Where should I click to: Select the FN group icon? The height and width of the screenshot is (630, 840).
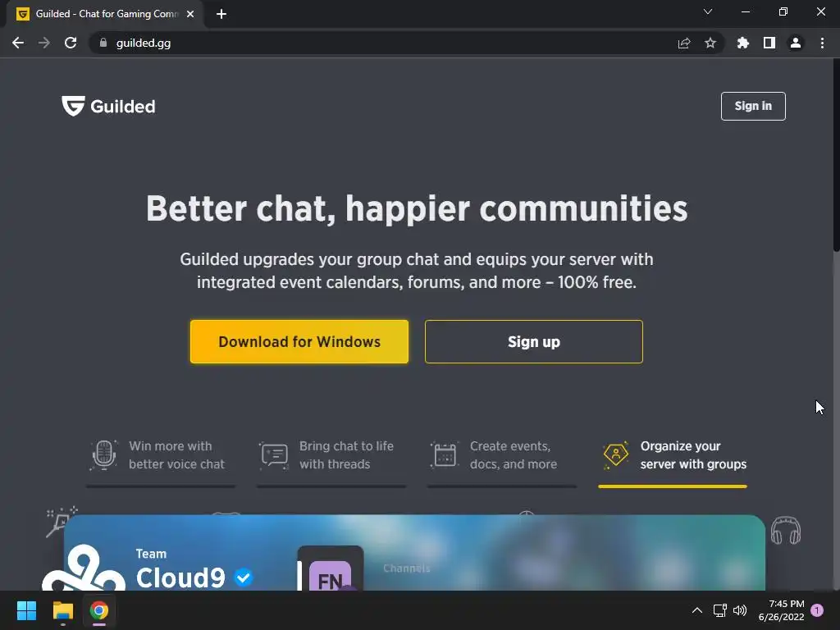tap(330, 575)
